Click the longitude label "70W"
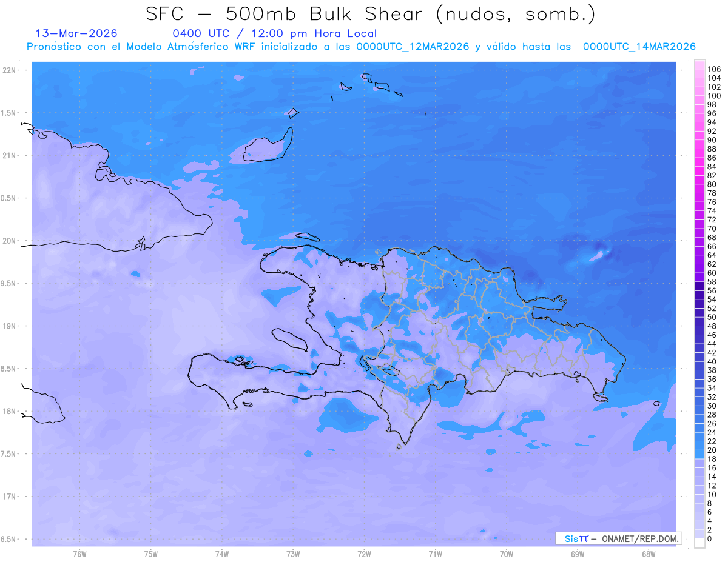Image resolution: width=728 pixels, height=562 pixels. [x=507, y=554]
